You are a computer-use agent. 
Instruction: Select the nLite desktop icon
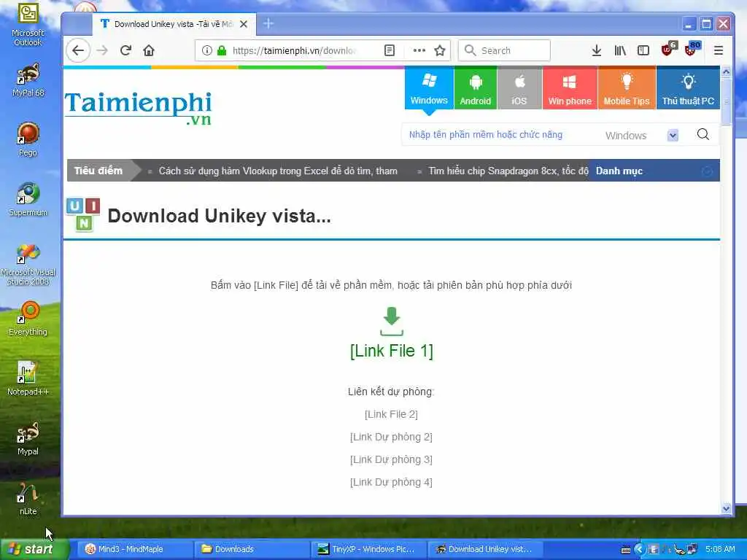[x=28, y=499]
